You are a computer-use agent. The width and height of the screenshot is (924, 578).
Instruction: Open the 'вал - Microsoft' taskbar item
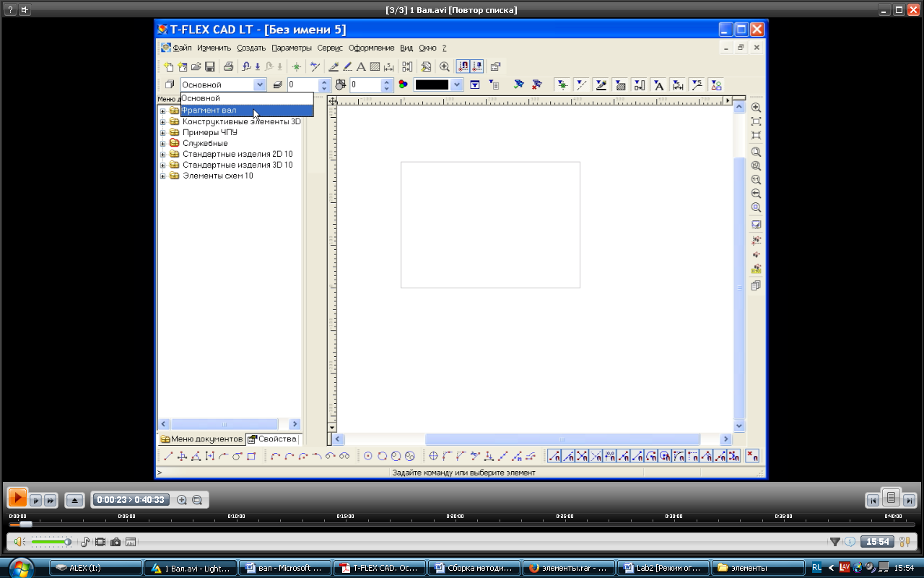[x=284, y=568]
